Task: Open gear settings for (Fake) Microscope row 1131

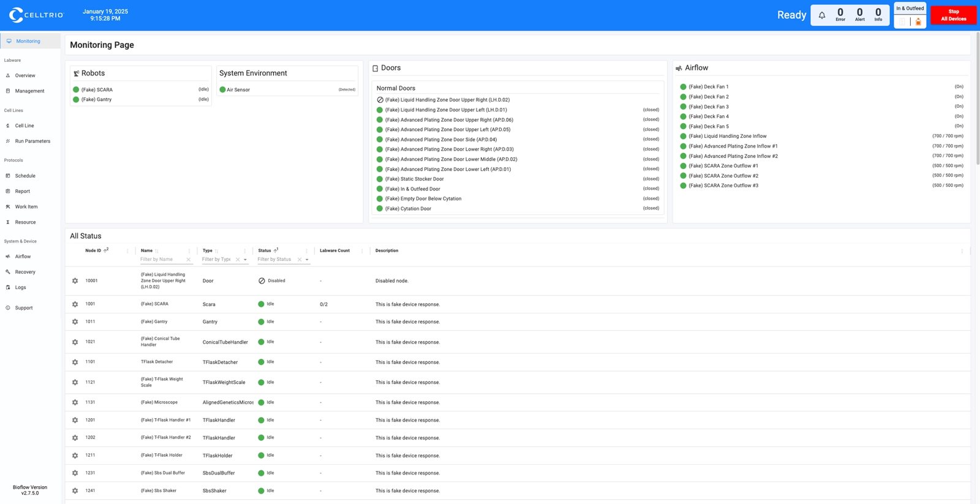Action: tap(75, 403)
